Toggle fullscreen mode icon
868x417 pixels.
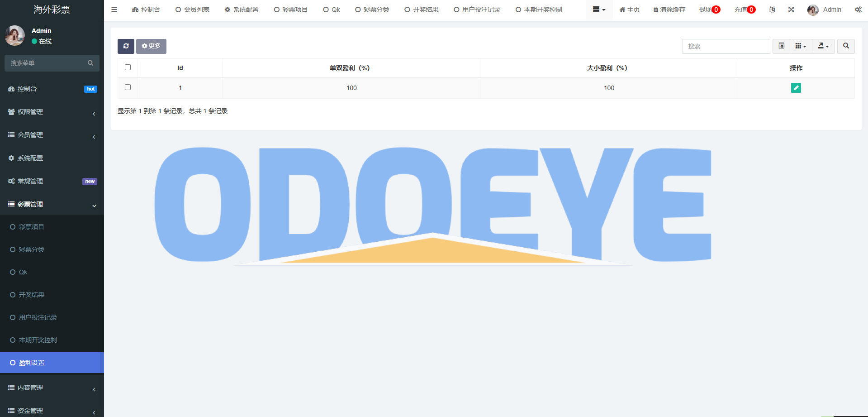pyautogui.click(x=791, y=10)
